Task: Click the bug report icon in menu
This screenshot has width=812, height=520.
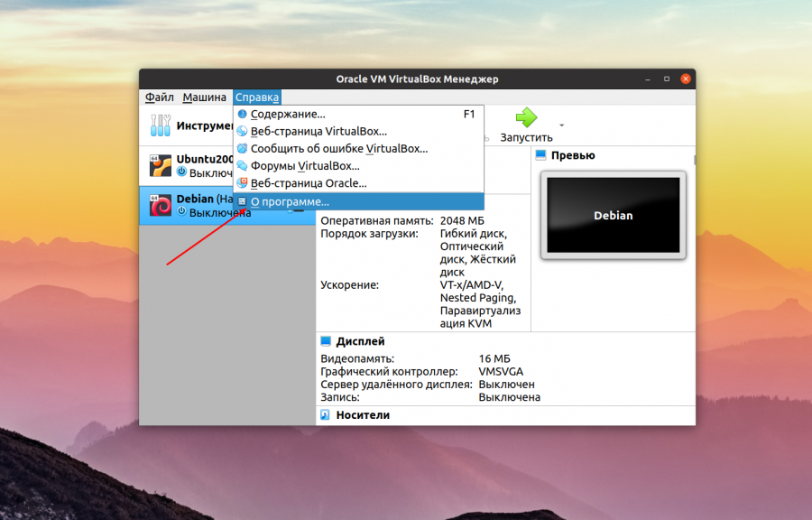Action: point(242,149)
